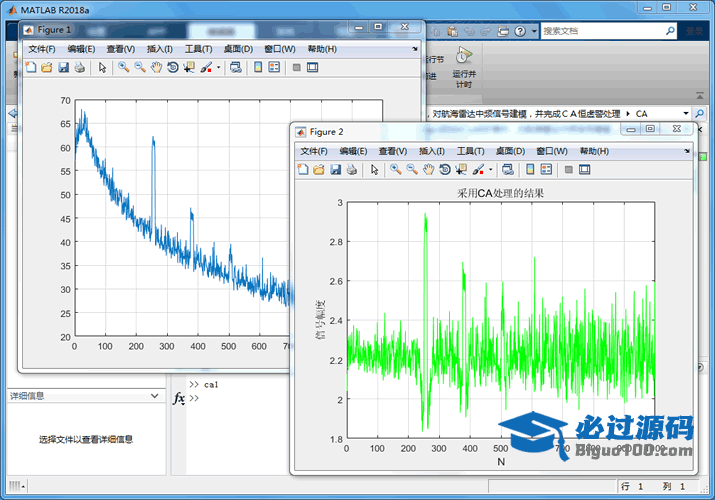Image resolution: width=715 pixels, height=500 pixels.
Task: Click Zoom Out tool in Figure 2 toolbar
Action: click(412, 170)
